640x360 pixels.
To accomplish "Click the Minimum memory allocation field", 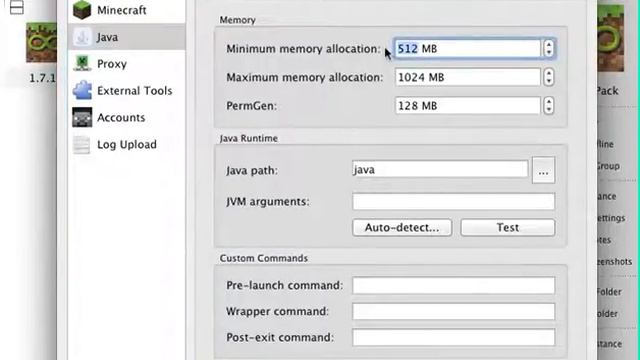I will coord(467,49).
